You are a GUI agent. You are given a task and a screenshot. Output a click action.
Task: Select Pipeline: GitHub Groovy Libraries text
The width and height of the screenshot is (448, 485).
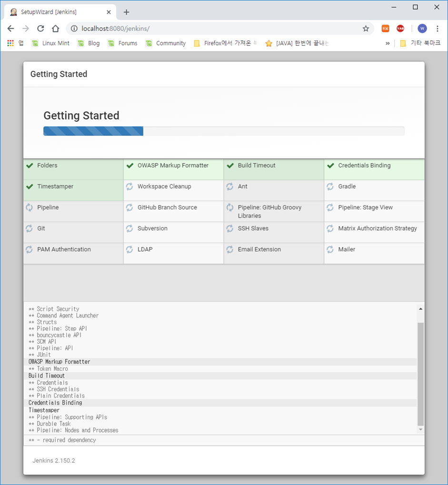(x=269, y=212)
